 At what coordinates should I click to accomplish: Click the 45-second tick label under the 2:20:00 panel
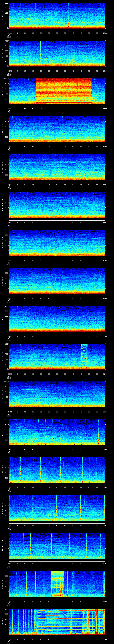pyautogui.click(x=81, y=374)
